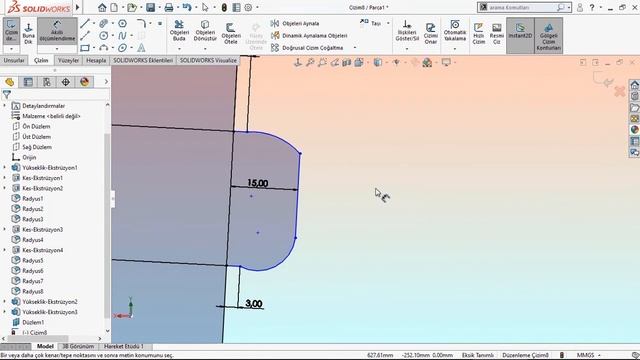Expand the Yükseklik-Ekstrüzyon1 feature node
This screenshot has height=360, width=640.
coord(4,168)
